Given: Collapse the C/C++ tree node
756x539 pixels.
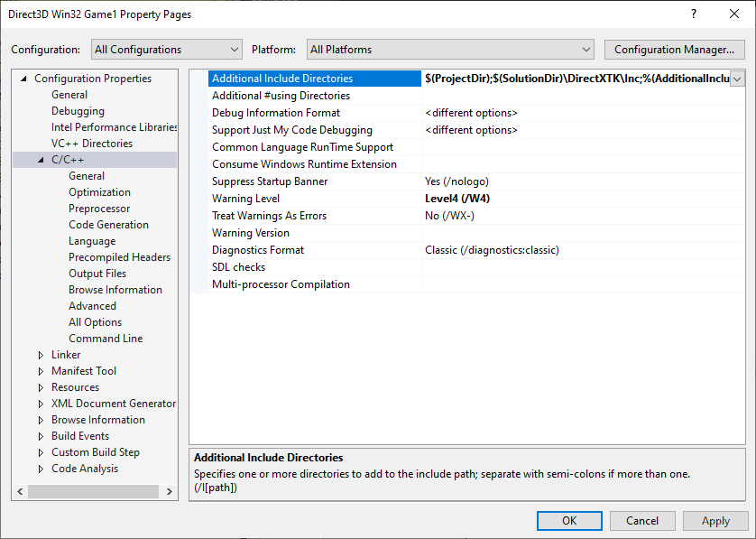Looking at the screenshot, I should pyautogui.click(x=41, y=160).
